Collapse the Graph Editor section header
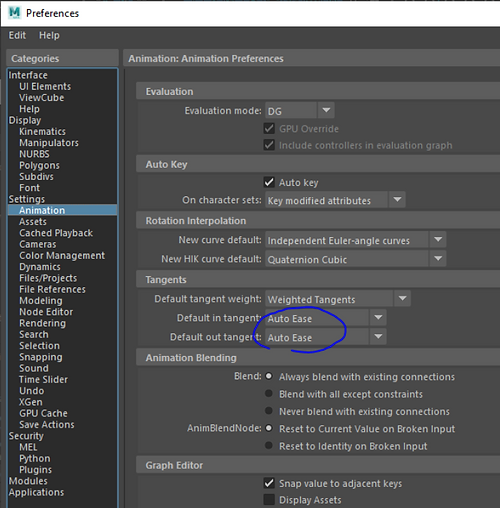Screen dimensions: 500x508 (318, 465)
